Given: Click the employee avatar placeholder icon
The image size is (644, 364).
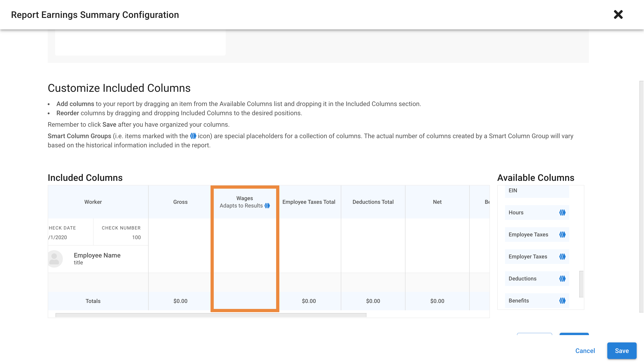Looking at the screenshot, I should click(54, 259).
